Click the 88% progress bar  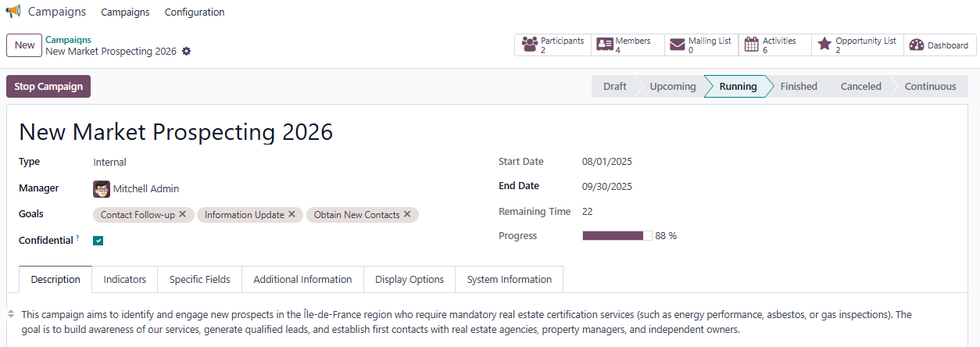click(617, 236)
